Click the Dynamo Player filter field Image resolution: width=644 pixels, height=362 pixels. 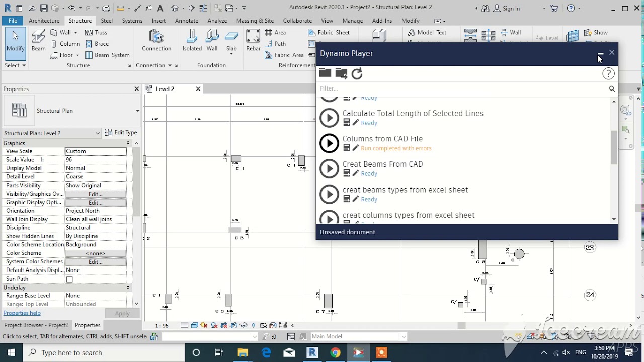click(462, 89)
